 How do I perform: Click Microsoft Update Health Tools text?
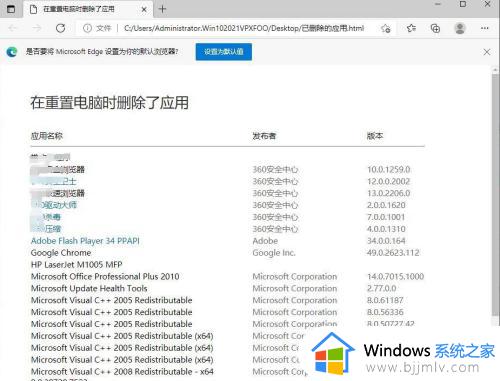click(x=89, y=288)
